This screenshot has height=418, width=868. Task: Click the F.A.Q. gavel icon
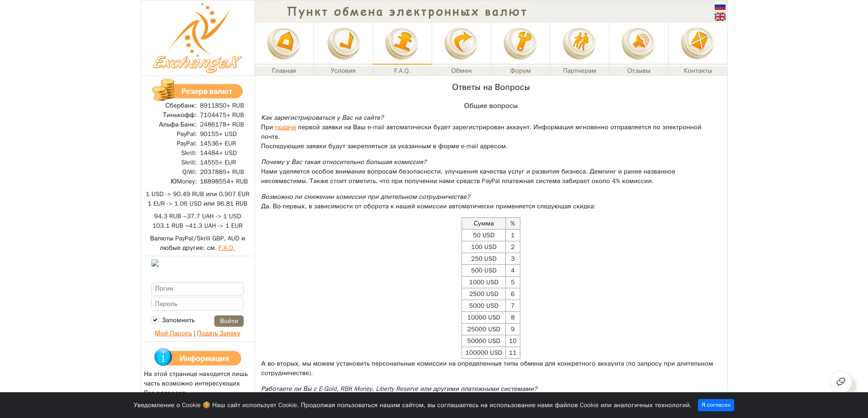point(402,43)
